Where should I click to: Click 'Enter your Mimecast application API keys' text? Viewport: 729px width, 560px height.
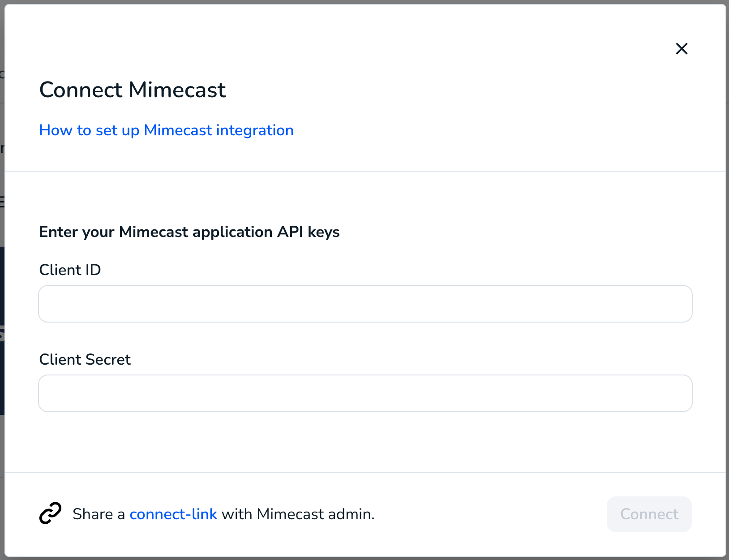pos(189,232)
